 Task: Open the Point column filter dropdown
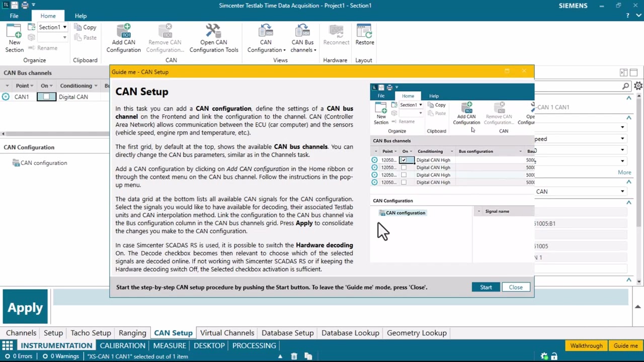coord(33,86)
